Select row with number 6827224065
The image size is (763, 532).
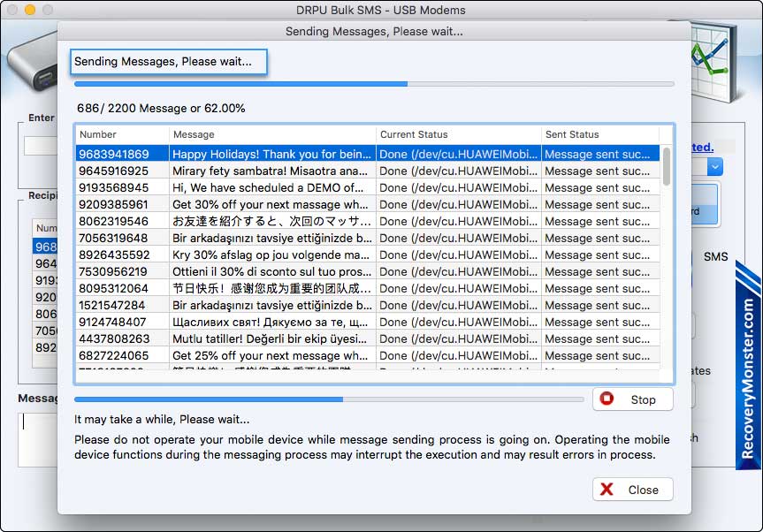368,355
